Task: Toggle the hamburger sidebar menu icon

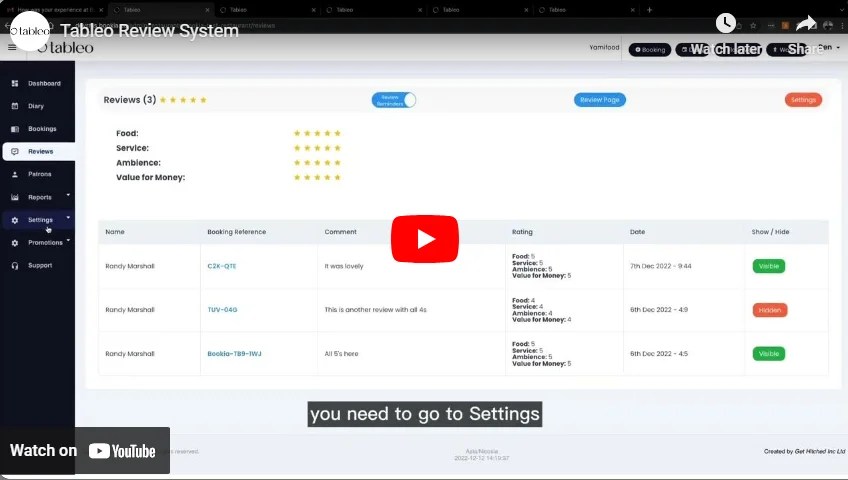Action: (12, 48)
